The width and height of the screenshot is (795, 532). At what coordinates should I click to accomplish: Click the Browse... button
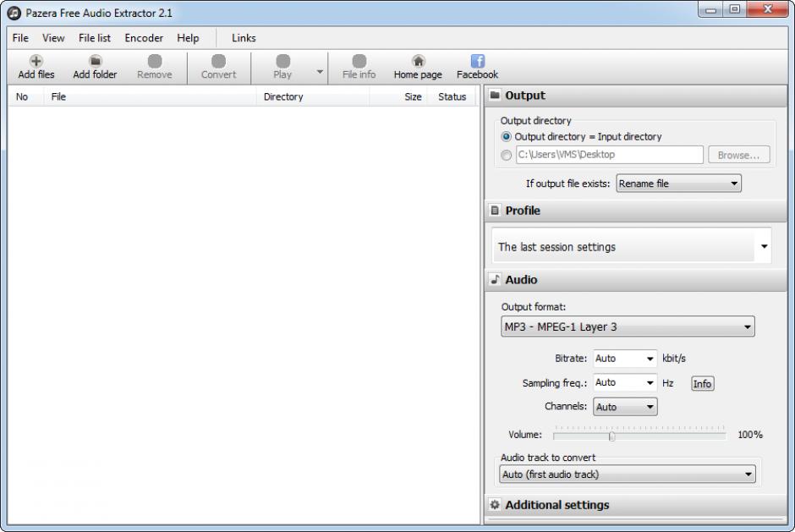pos(738,155)
